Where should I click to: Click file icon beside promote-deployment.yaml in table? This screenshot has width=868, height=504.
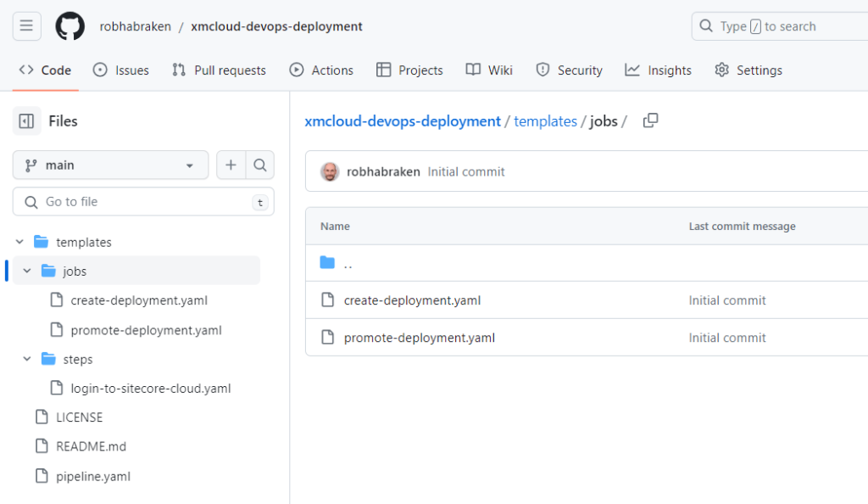328,338
